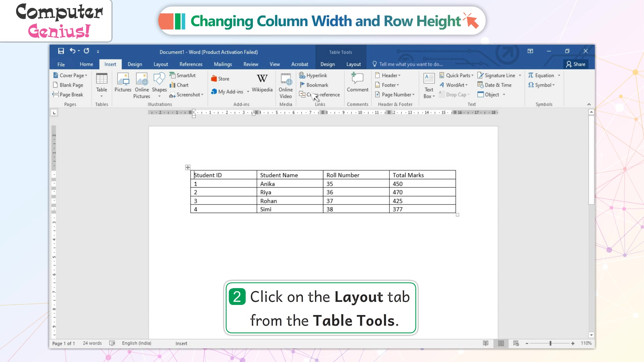
Task: Expand the Page Number dropdown
Action: 414,95
